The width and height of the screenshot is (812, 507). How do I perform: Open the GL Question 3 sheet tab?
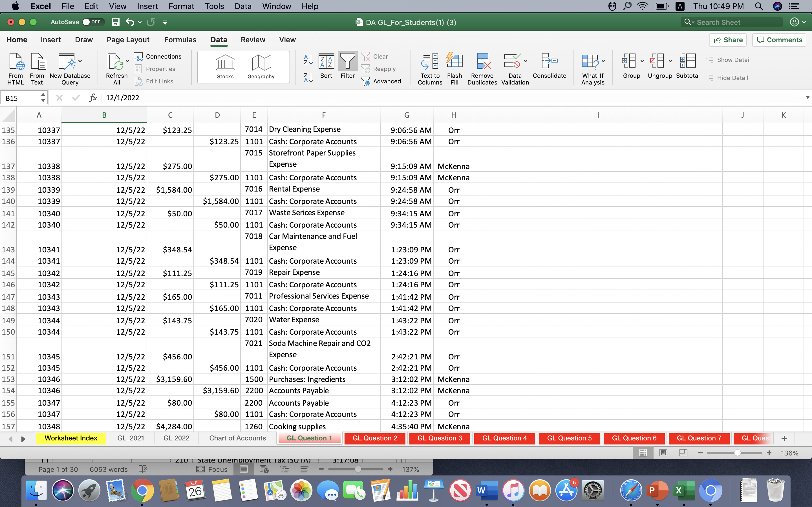click(440, 438)
